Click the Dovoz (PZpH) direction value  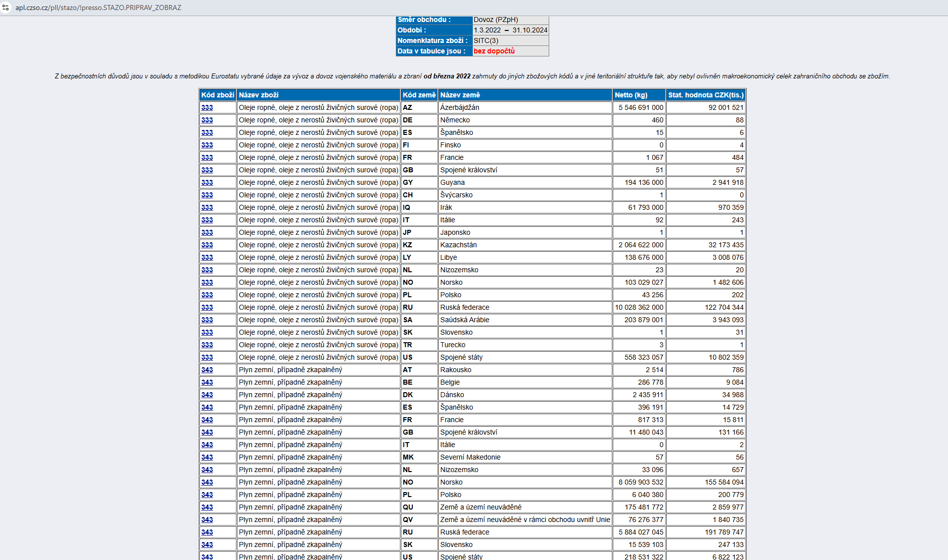pyautogui.click(x=496, y=19)
